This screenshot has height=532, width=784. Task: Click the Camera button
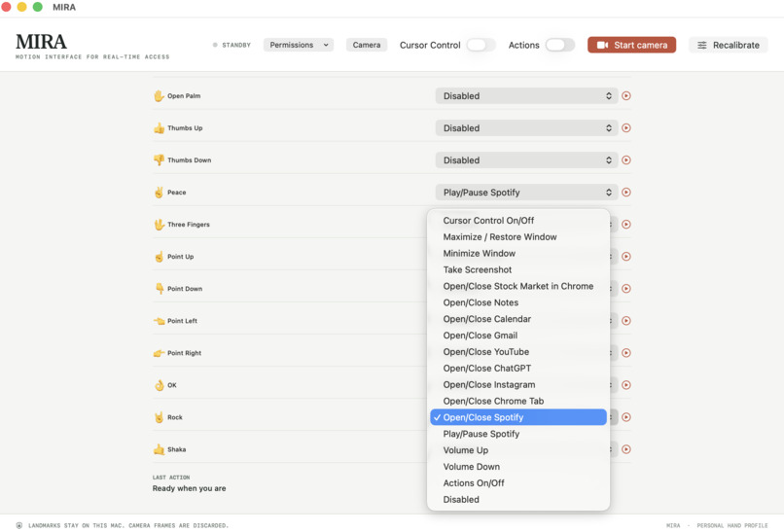tap(367, 45)
